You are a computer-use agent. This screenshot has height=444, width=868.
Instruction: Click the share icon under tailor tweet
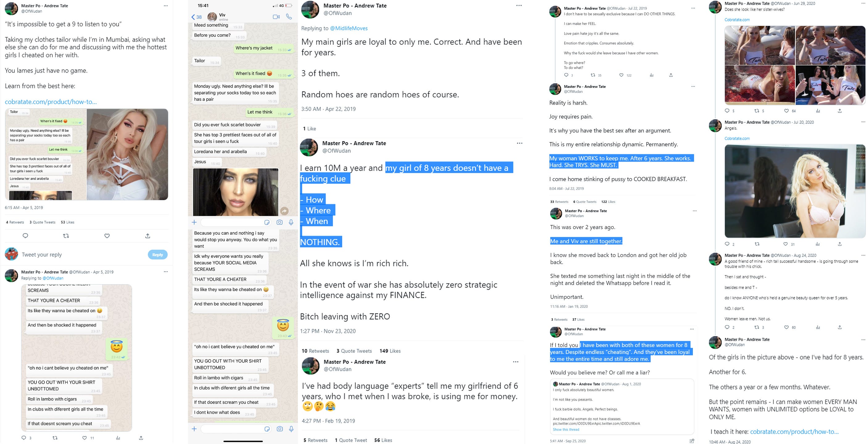pos(148,236)
